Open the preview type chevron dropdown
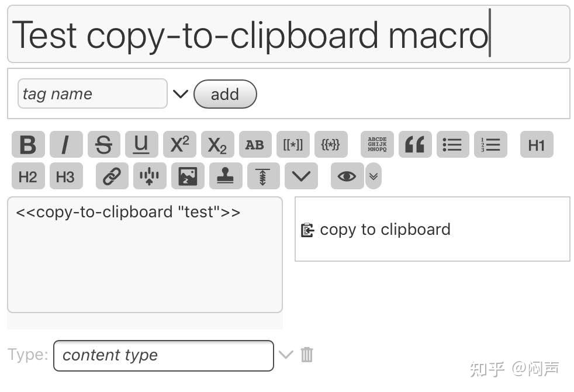 (x=374, y=176)
